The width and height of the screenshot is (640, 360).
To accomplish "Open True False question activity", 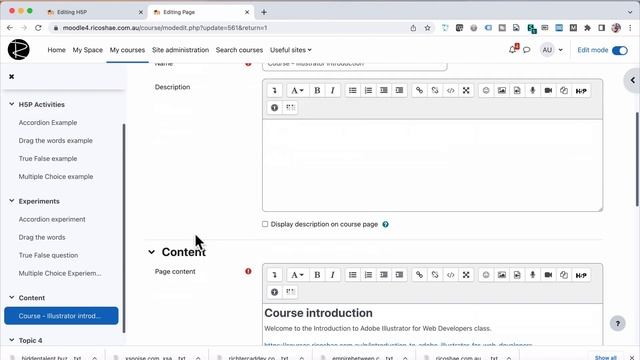I will 48,255.
